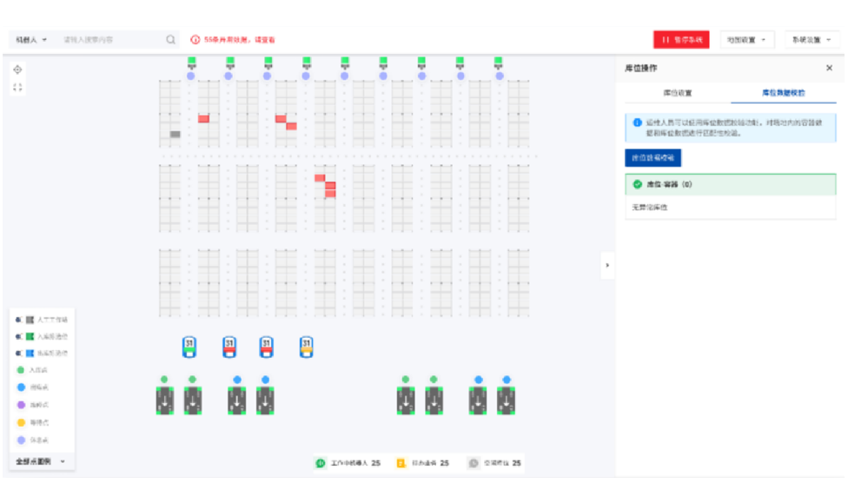Open the 机器人 dropdown in top bar
Screen dimensions: 848x504
tap(30, 39)
